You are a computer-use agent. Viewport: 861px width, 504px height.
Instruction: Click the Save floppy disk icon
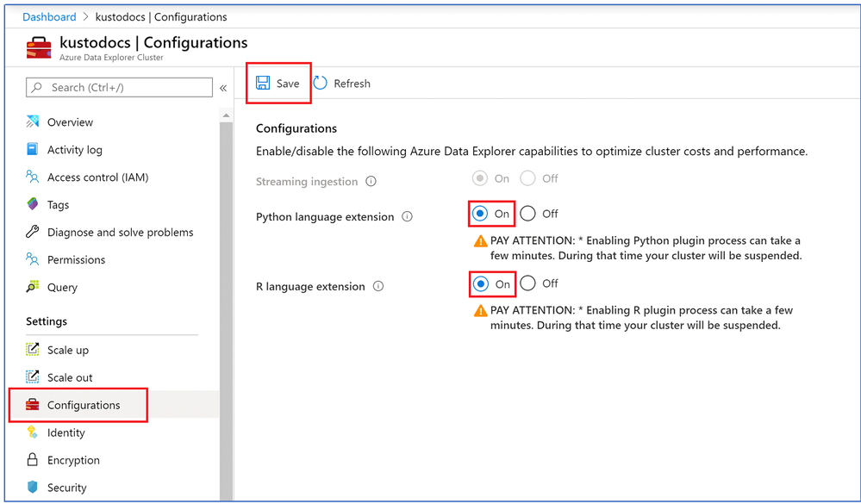click(263, 84)
